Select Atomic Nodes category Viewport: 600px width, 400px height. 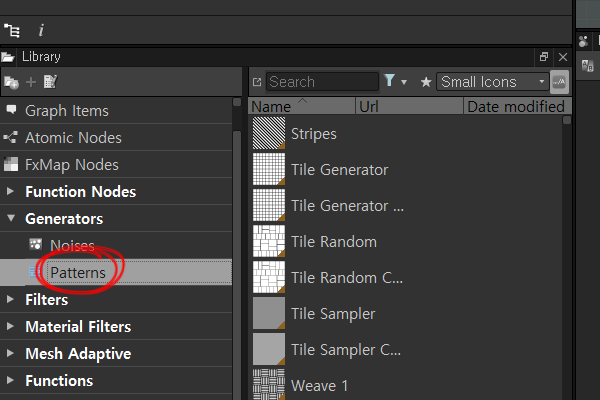pyautogui.click(x=116, y=137)
